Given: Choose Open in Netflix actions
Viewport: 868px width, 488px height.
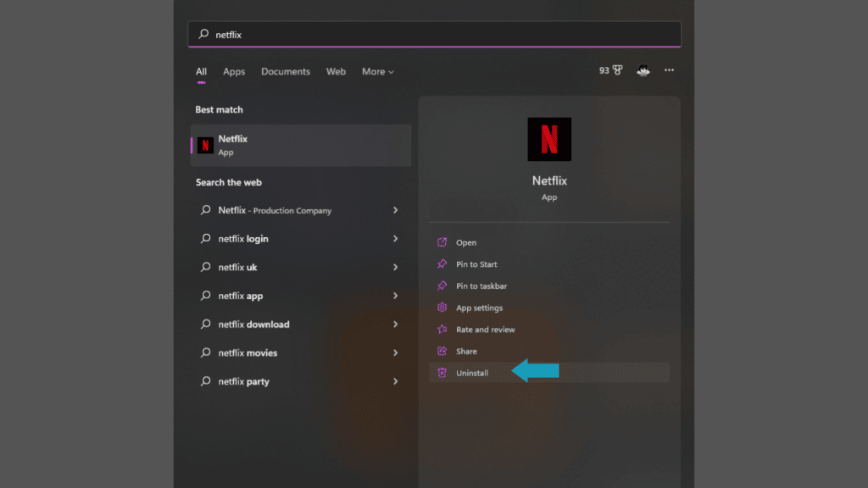Looking at the screenshot, I should (549, 242).
